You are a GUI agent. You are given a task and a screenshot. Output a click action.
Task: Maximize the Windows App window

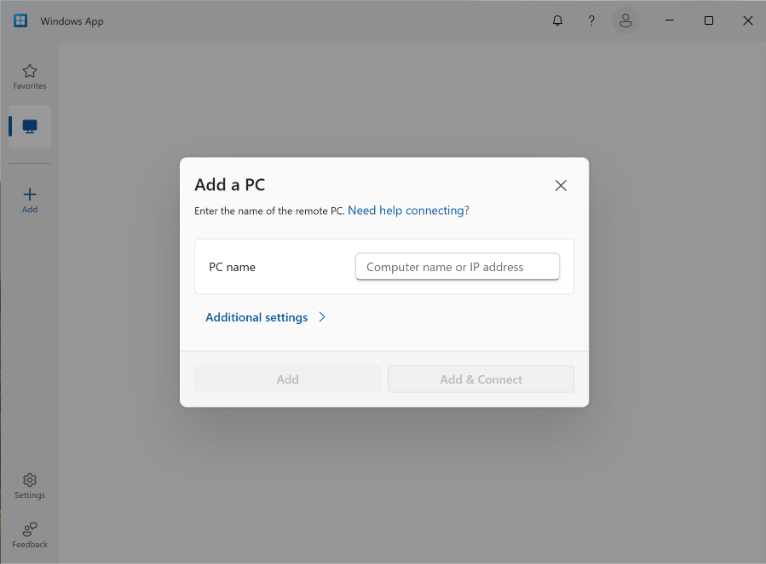(708, 21)
